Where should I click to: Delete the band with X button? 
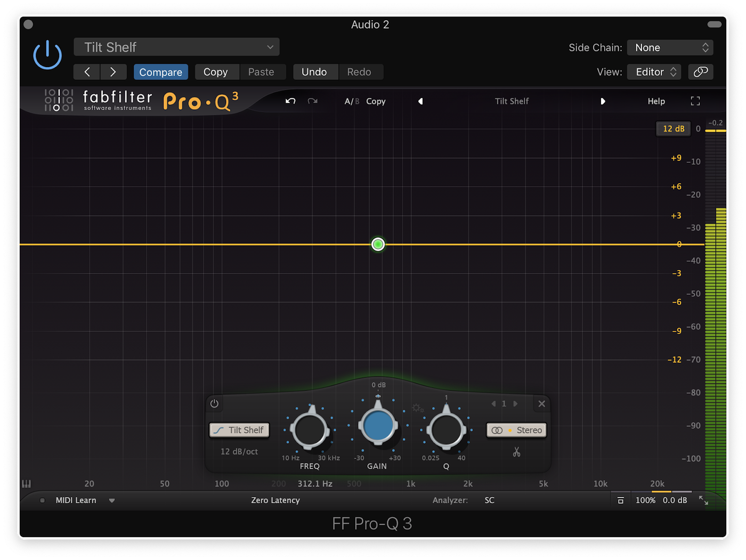[541, 404]
